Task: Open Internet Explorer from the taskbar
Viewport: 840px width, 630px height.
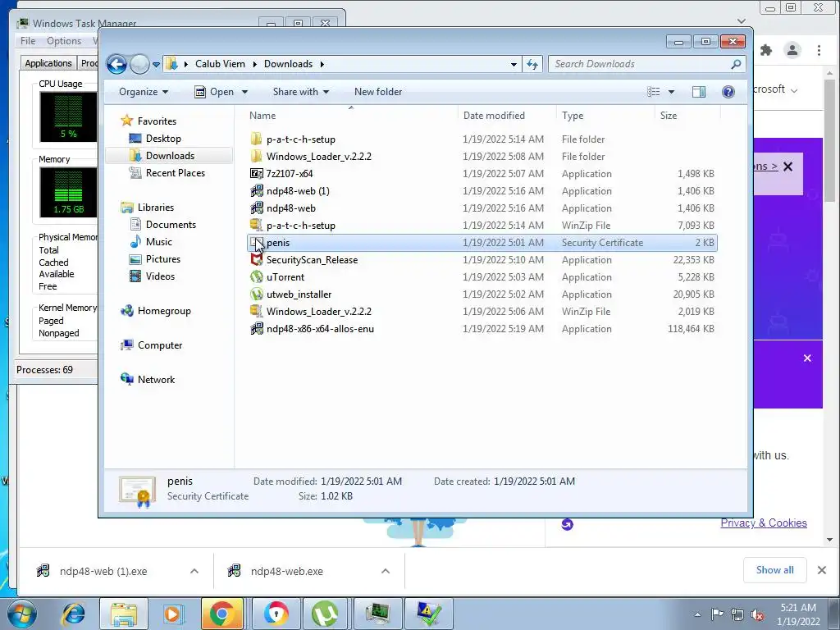Action: click(x=73, y=614)
